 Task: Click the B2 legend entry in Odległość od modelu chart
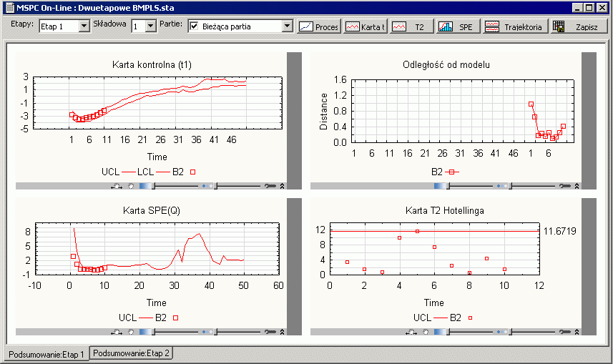[x=444, y=172]
